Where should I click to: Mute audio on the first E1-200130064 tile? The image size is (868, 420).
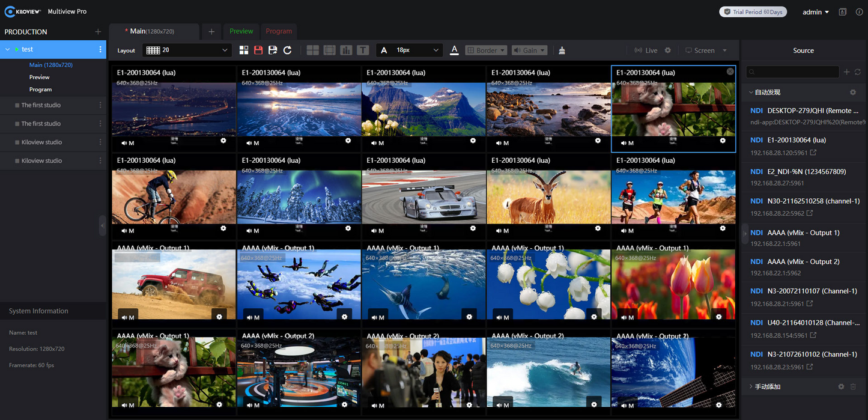pyautogui.click(x=128, y=143)
